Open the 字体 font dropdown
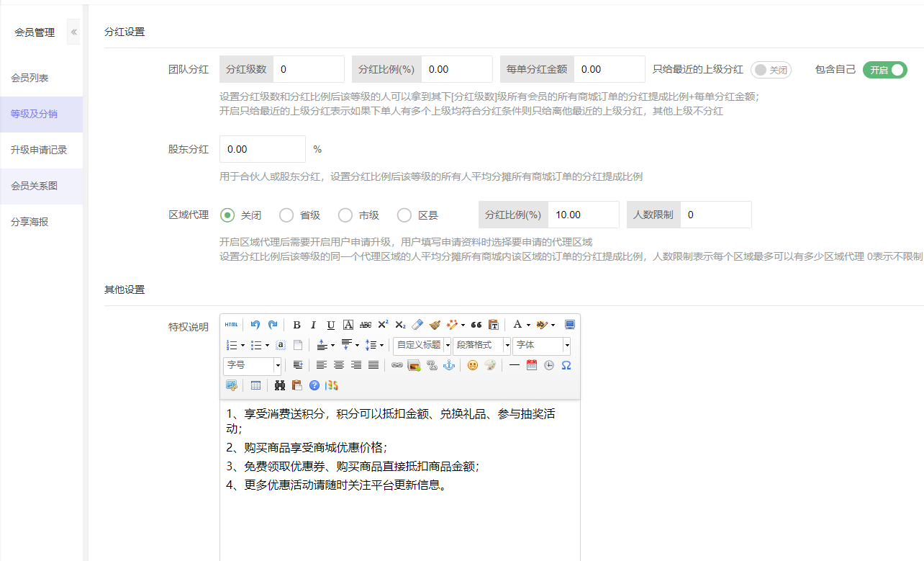The image size is (924, 561). pyautogui.click(x=541, y=345)
